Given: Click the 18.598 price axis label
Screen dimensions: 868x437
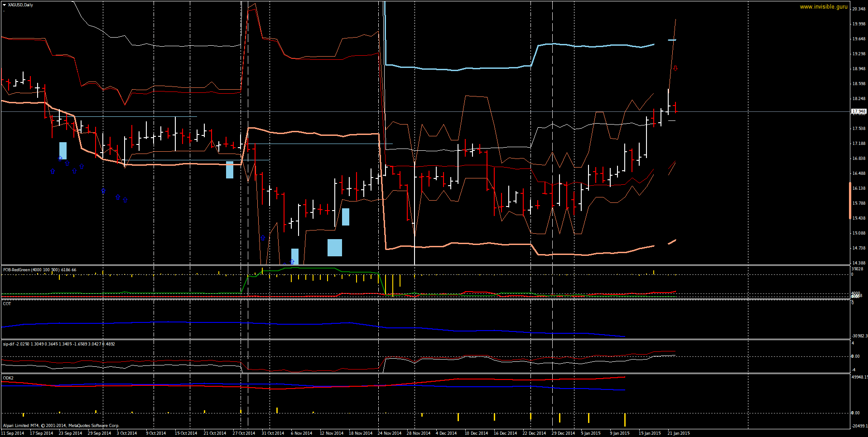Looking at the screenshot, I should tap(859, 84).
